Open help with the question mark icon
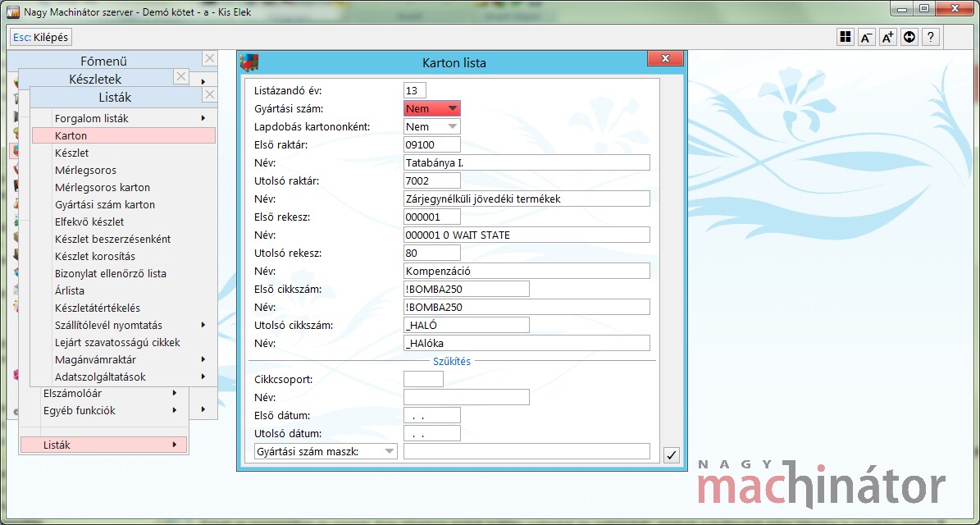Screen dimensions: 980x525 tap(932, 38)
